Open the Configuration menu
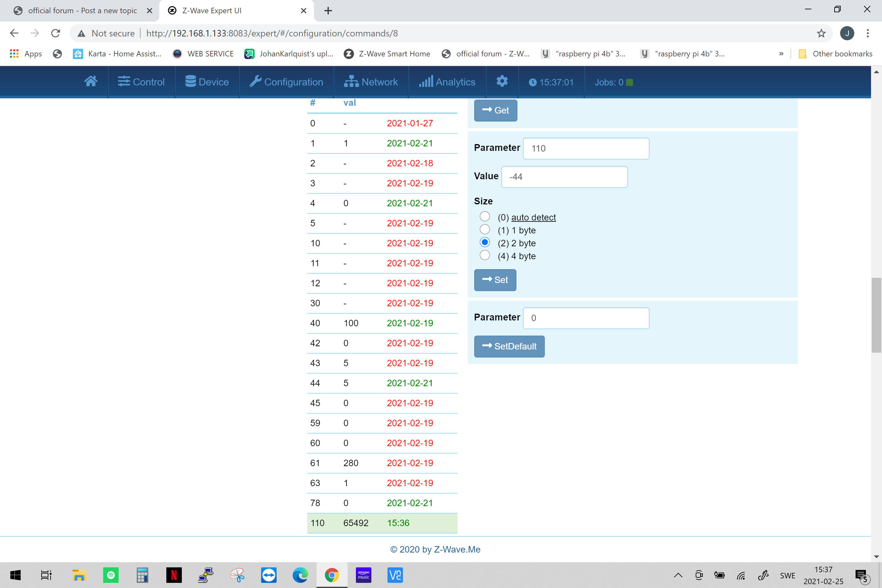 click(287, 82)
